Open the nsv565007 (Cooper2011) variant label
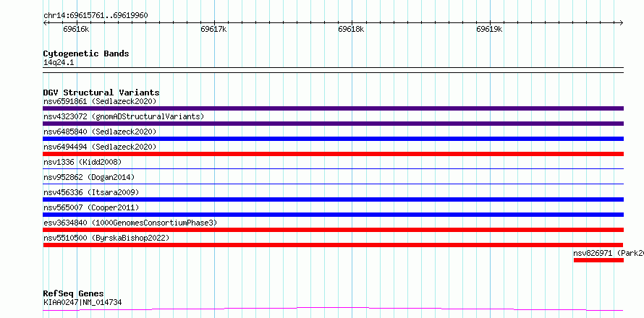The height and width of the screenshot is (318, 644). [91, 207]
